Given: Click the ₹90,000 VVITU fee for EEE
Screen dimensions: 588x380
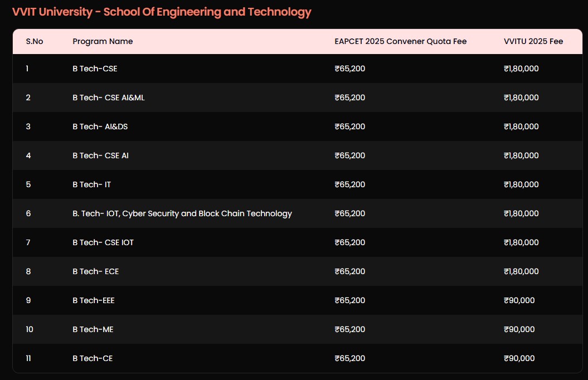Looking at the screenshot, I should 519,300.
